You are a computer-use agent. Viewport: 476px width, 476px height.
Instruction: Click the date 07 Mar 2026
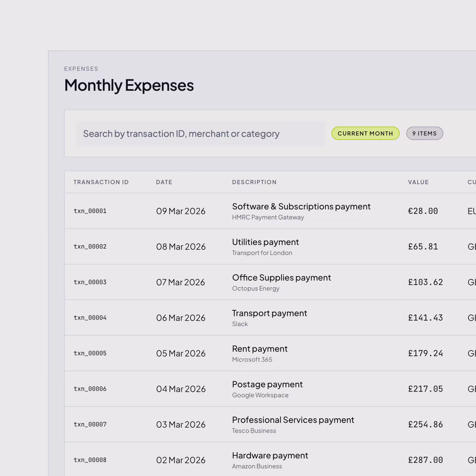(181, 282)
